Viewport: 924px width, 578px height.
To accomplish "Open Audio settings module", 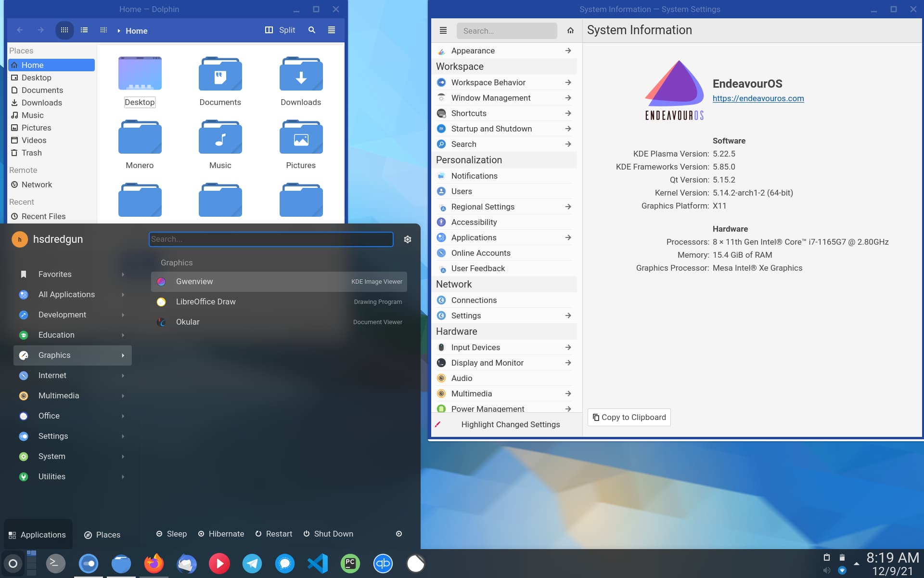I will pyautogui.click(x=504, y=379).
